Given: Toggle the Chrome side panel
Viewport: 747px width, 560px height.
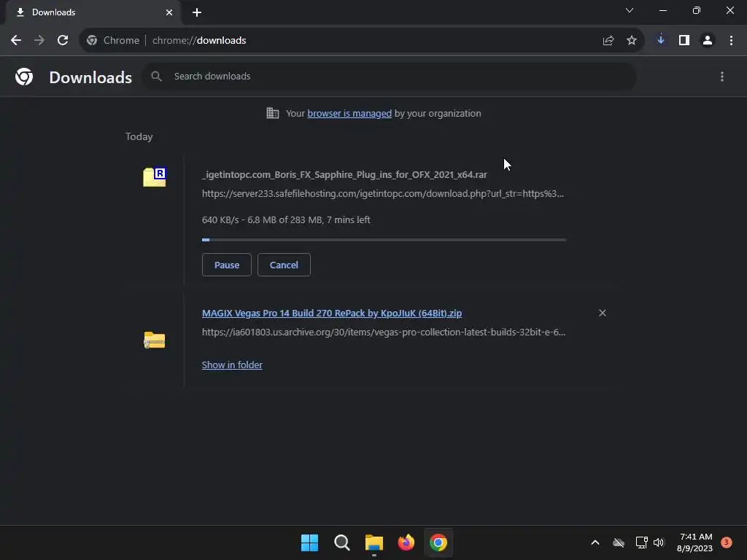Looking at the screenshot, I should [684, 41].
